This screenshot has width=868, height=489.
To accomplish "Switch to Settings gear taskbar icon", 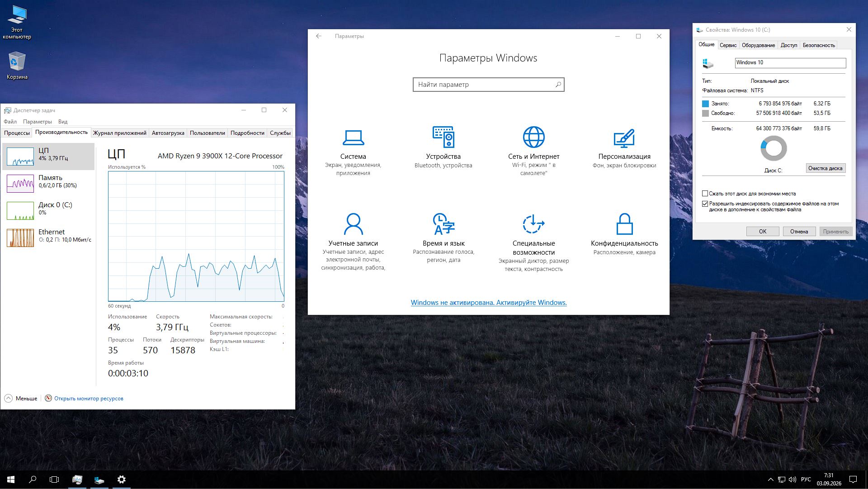I will click(x=121, y=480).
